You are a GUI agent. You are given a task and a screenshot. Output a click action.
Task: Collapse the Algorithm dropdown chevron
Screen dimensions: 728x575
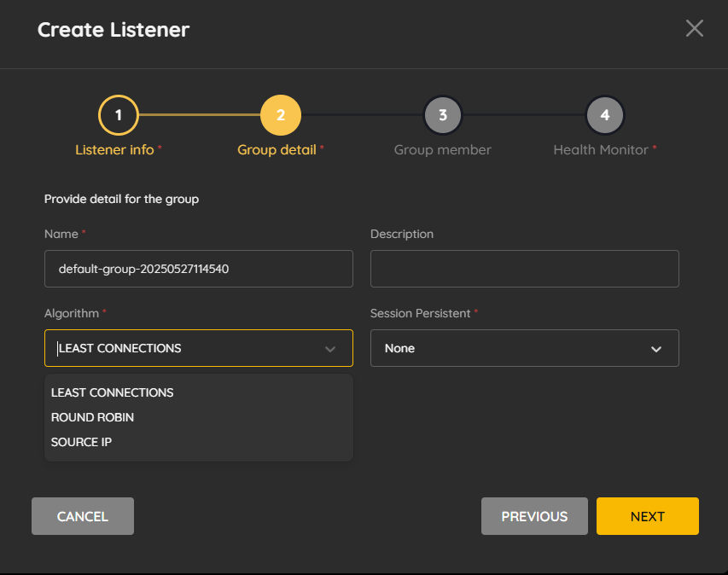click(330, 349)
